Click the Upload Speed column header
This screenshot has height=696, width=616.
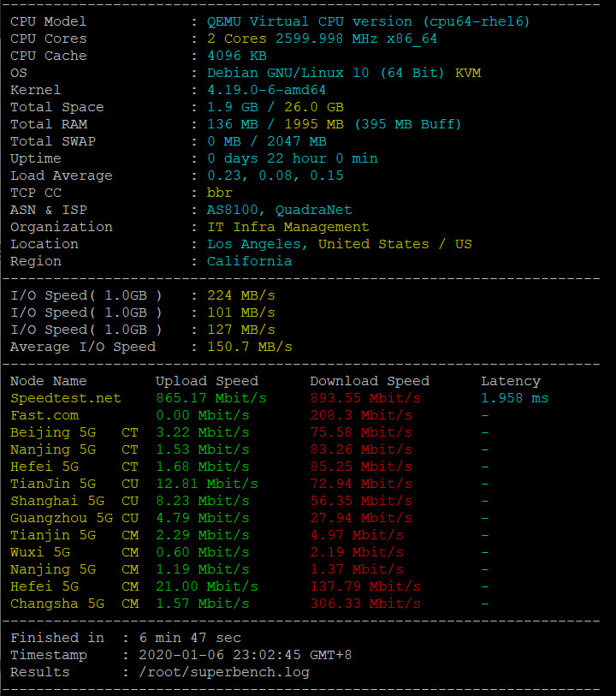[x=206, y=381]
